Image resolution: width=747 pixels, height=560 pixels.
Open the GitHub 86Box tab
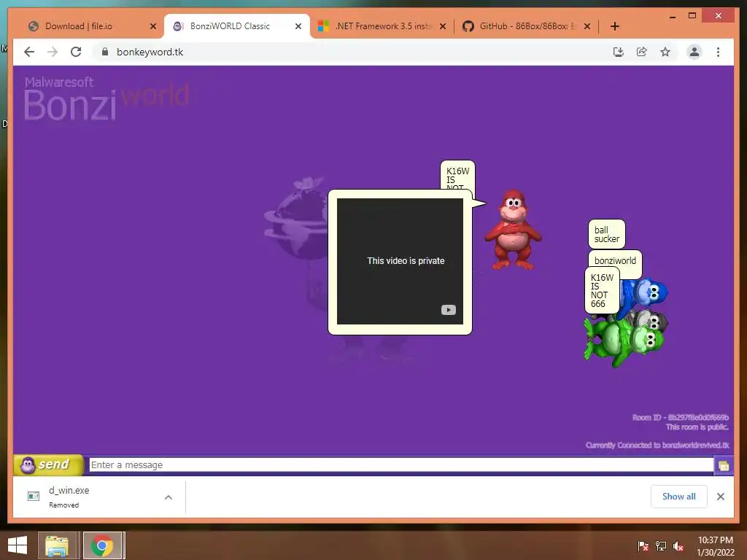pos(528,26)
